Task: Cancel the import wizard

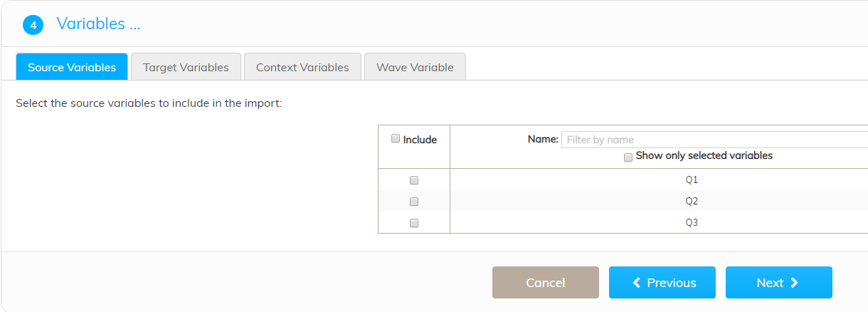Action: coord(546,282)
